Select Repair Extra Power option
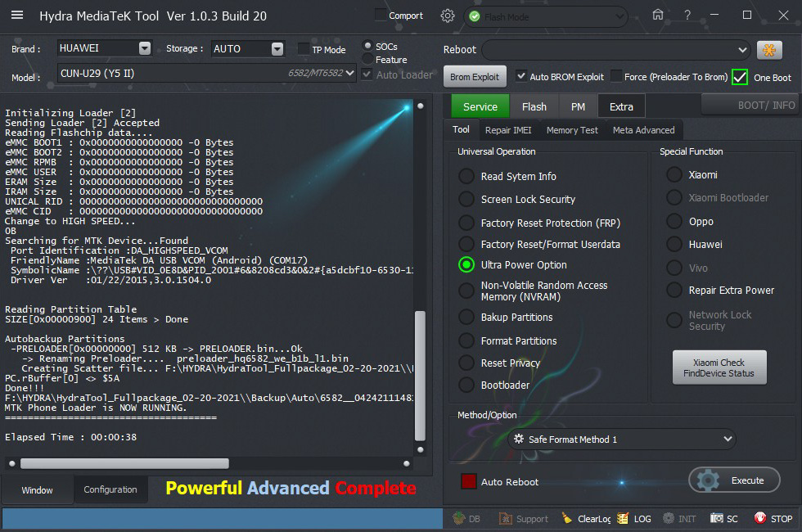This screenshot has height=532, width=802. click(674, 290)
